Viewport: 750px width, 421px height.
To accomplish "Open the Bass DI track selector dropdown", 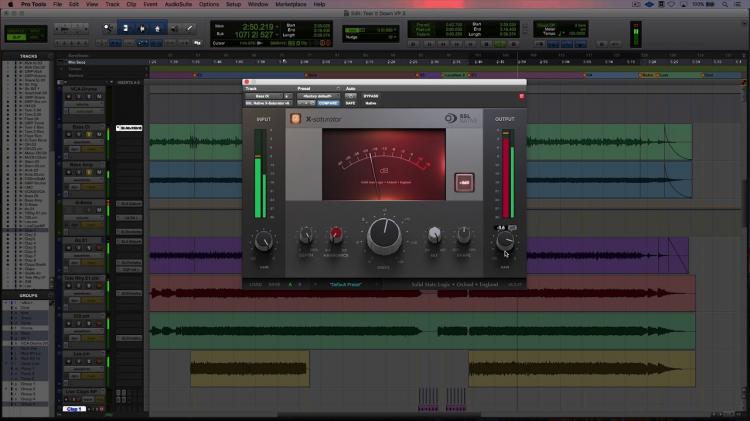I will pyautogui.click(x=265, y=96).
